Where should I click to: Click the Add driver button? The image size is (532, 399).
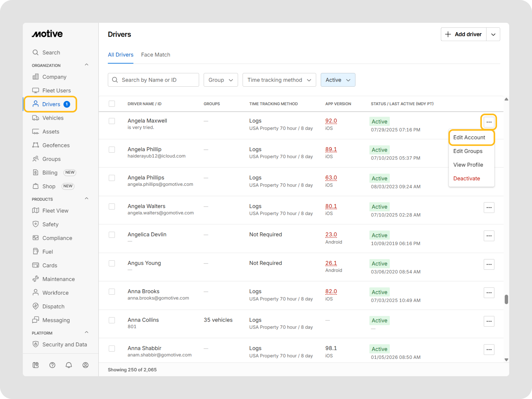[463, 34]
